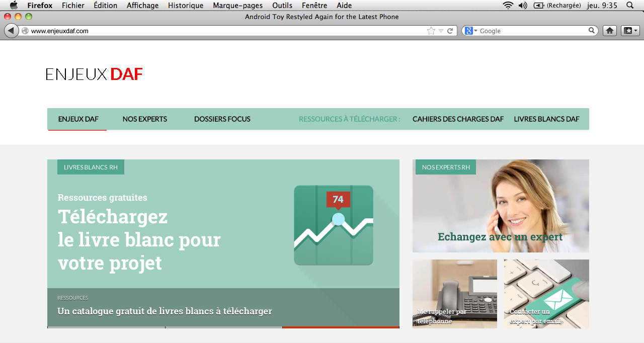Click the Echangez avec un expert image
644x343 pixels.
pyautogui.click(x=501, y=206)
